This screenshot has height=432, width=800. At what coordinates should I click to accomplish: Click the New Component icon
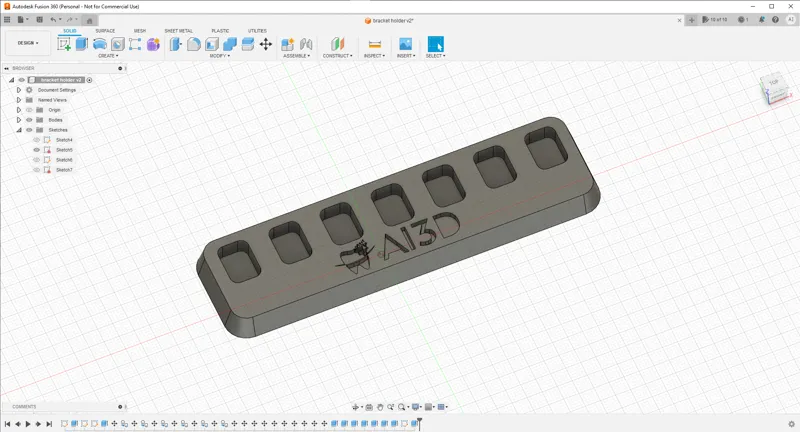pos(288,44)
